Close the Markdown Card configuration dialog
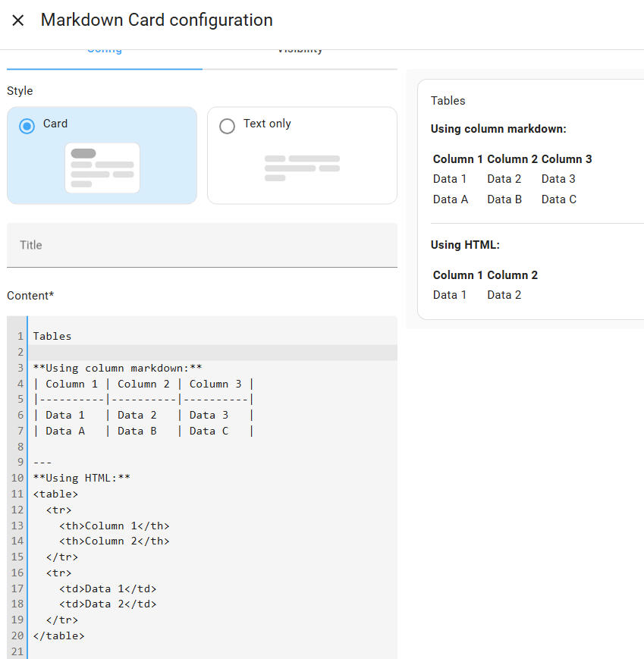 18,20
